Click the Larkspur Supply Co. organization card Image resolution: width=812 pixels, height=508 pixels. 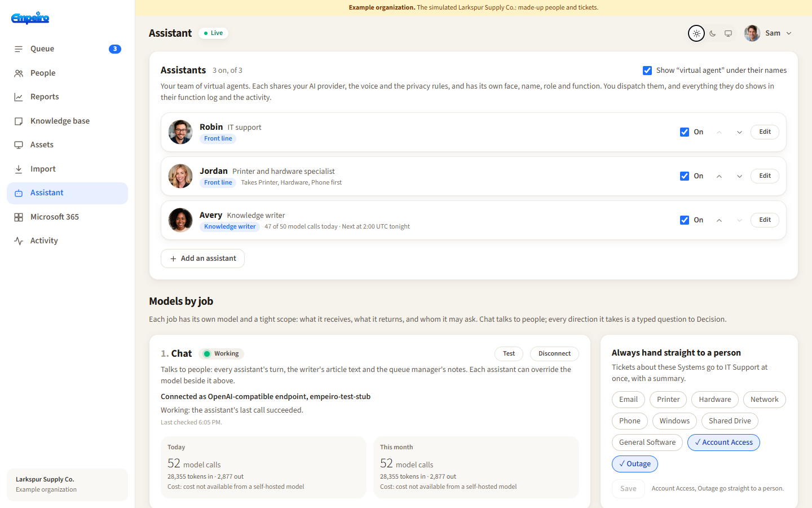coord(68,484)
